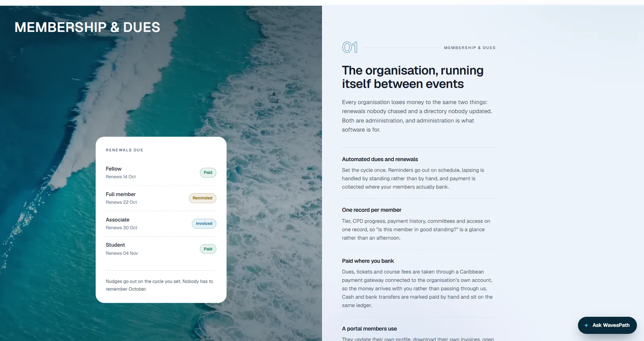Click the Reminded badge for Full member
This screenshot has height=341, width=644.
point(202,198)
